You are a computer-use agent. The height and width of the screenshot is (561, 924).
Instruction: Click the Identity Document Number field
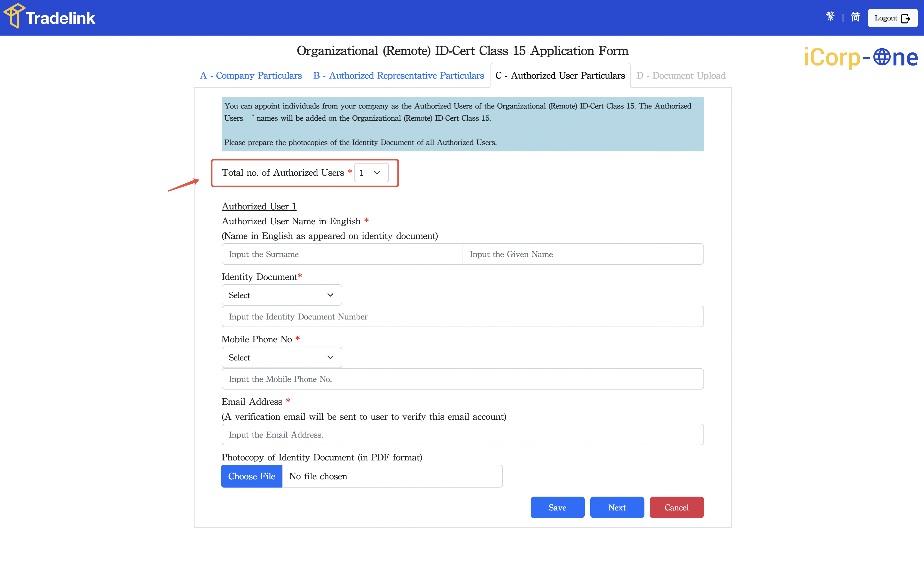[462, 316]
